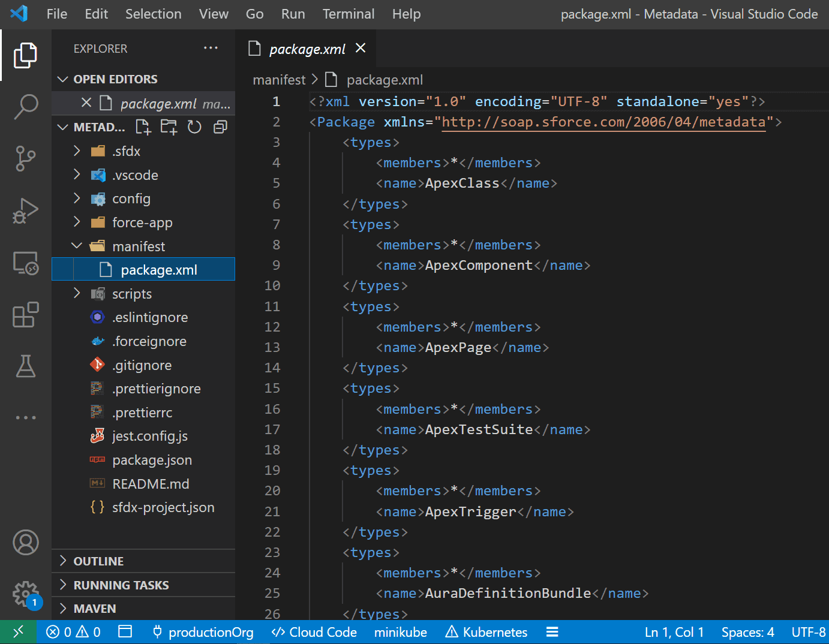
Task: Expand the Maven section
Action: [x=143, y=609]
